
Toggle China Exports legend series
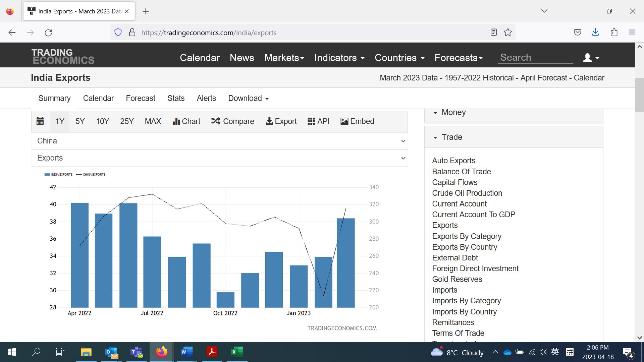tap(91, 174)
